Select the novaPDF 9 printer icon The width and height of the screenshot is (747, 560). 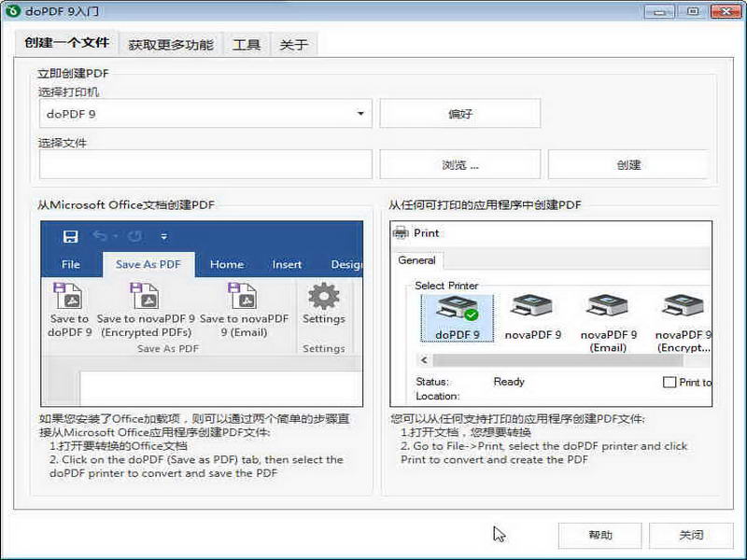tap(531, 306)
